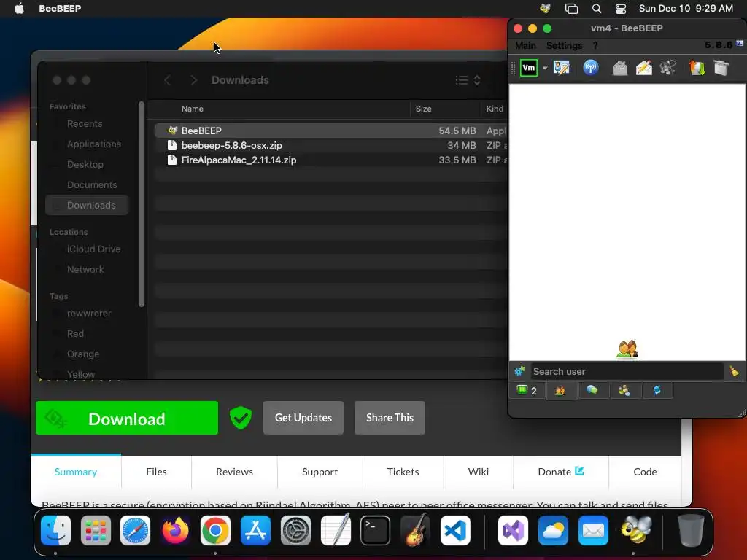The height and width of the screenshot is (560, 747).
Task: Click the Size column header in Finder
Action: tap(424, 109)
